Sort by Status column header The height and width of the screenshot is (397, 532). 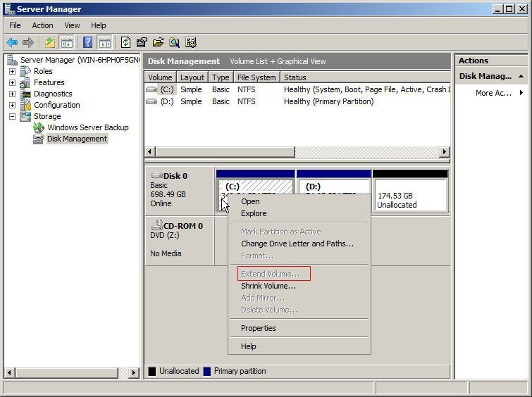click(x=365, y=77)
